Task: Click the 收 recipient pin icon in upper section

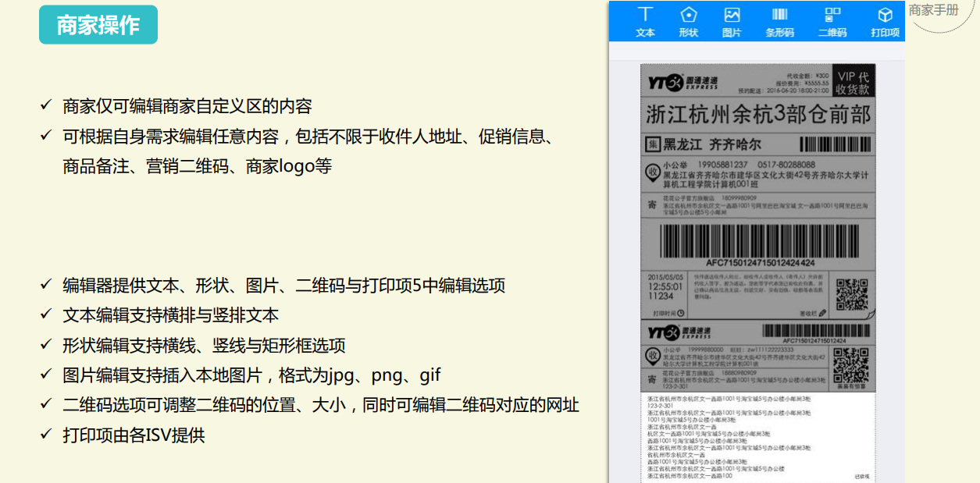Action: point(652,173)
